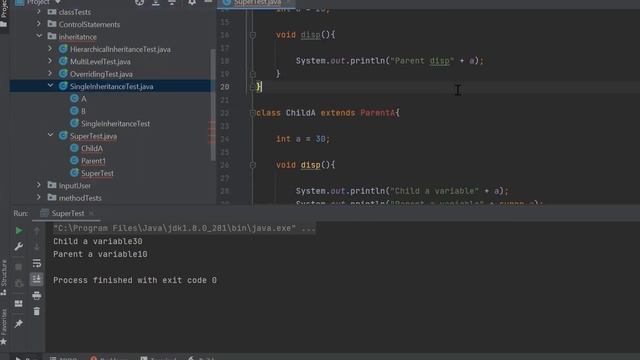Expand the methodTests folder
640x360 pixels.
pos(39,198)
